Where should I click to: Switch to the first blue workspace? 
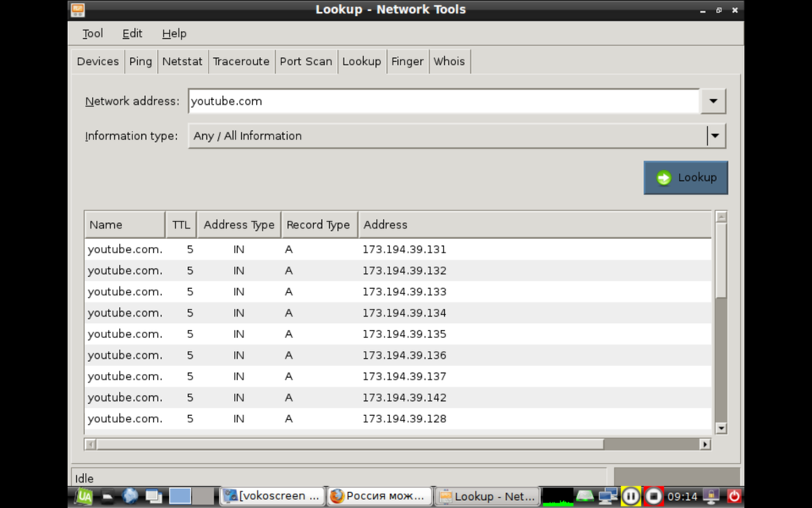click(180, 496)
